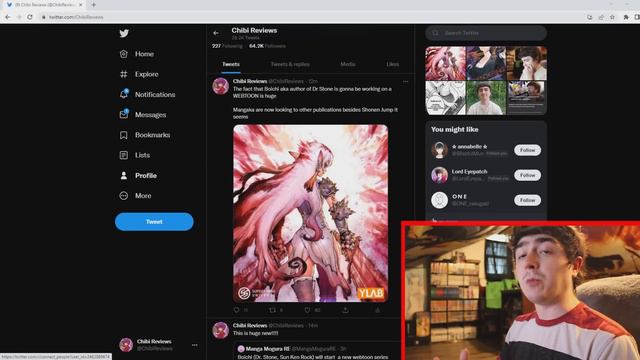The image size is (640, 360).
Task: Click the browser forward arrow
Action: pos(19,17)
